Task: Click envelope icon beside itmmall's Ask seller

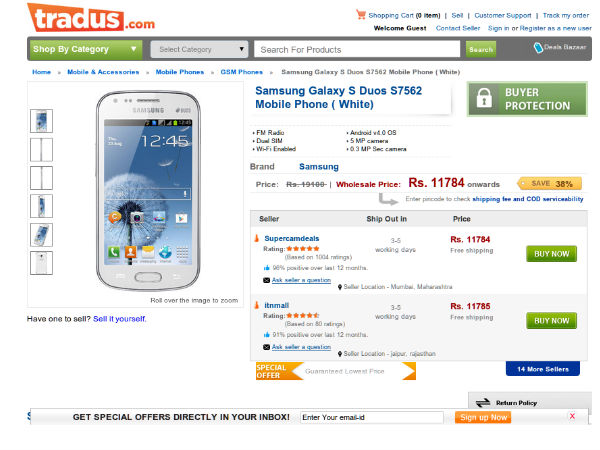Action: (265, 347)
